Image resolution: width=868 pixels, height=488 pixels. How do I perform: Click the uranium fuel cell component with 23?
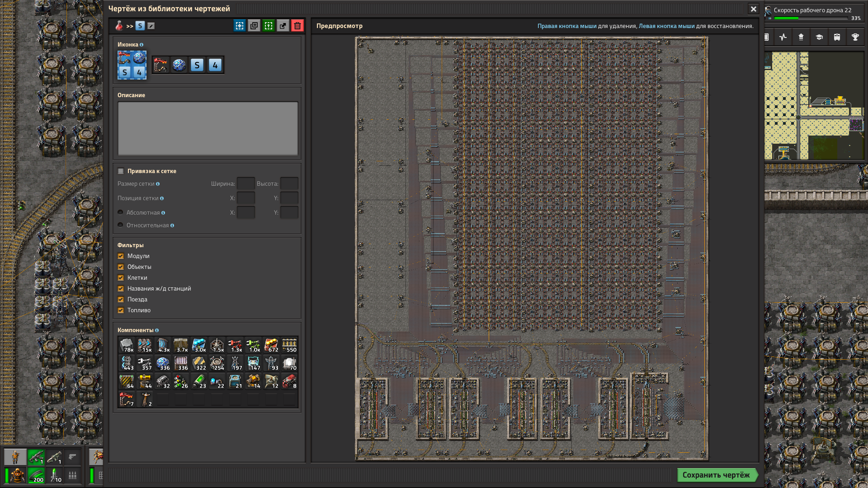point(199,381)
